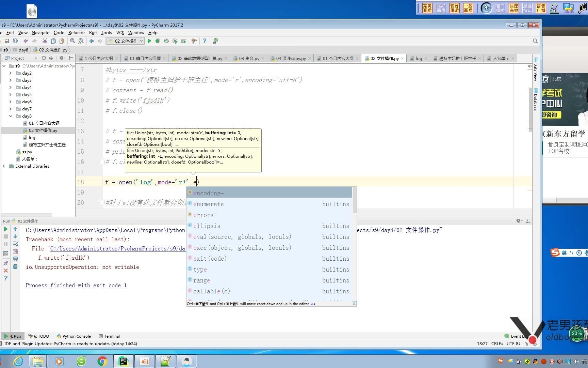Click the completion popup scrollbar
The width and height of the screenshot is (588, 368).
tap(354, 200)
